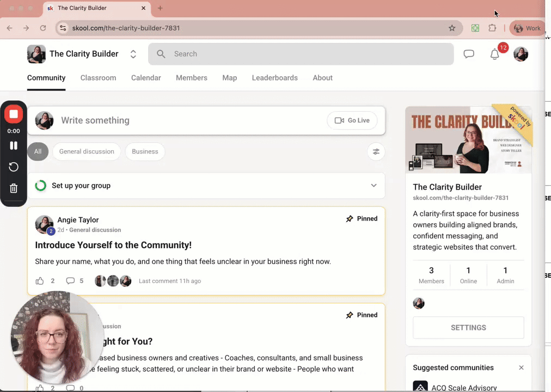The image size is (551, 392).
Task: View site information icon in address bar
Action: pyautogui.click(x=63, y=28)
